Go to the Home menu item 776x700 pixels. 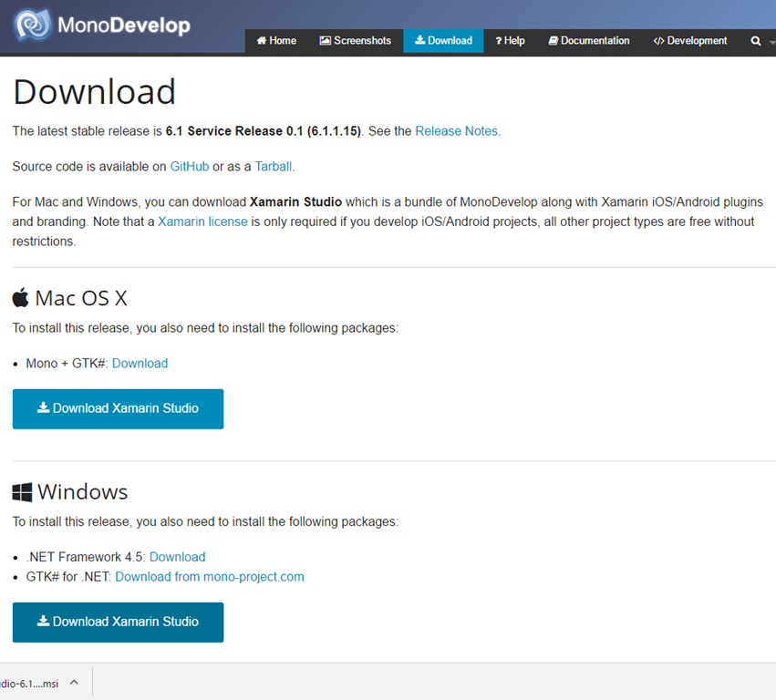click(x=276, y=41)
